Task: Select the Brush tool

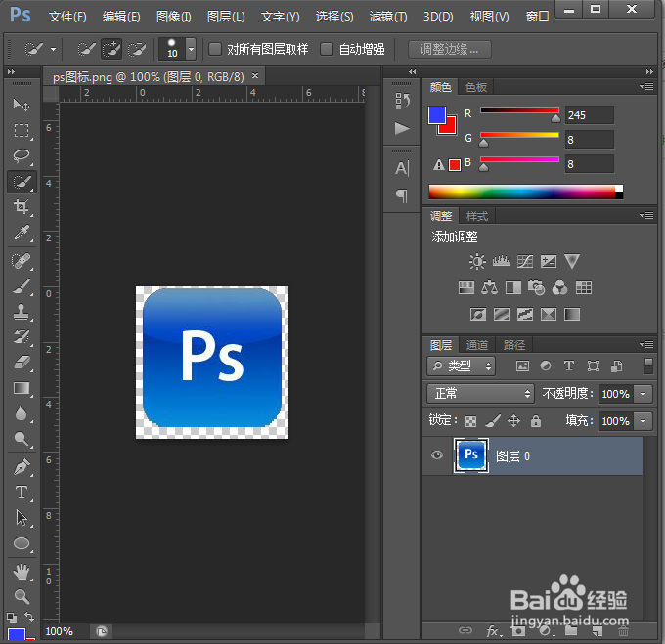Action: (22, 286)
